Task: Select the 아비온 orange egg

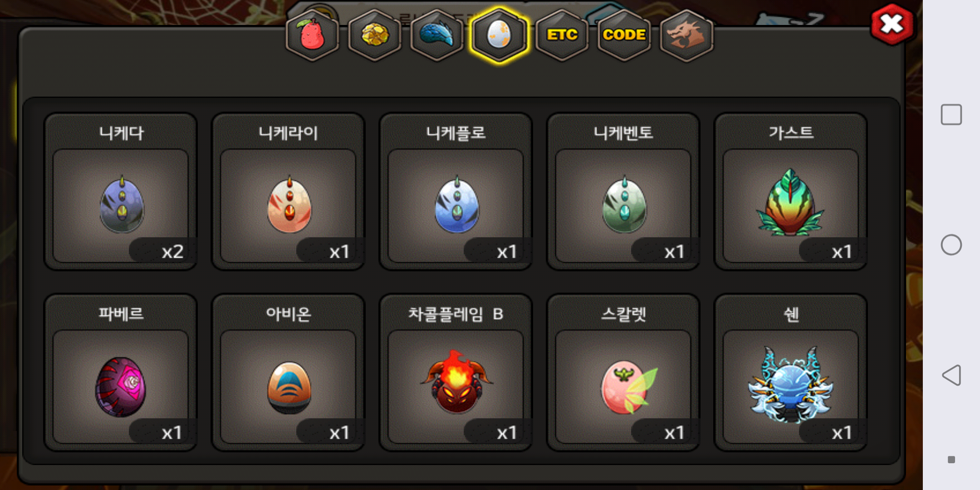Action: pyautogui.click(x=289, y=372)
